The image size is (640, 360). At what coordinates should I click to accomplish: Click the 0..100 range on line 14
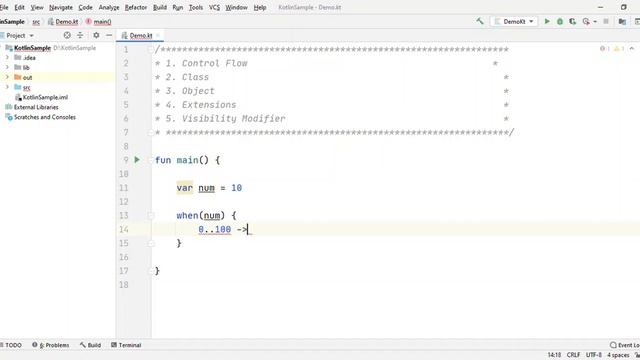click(215, 229)
